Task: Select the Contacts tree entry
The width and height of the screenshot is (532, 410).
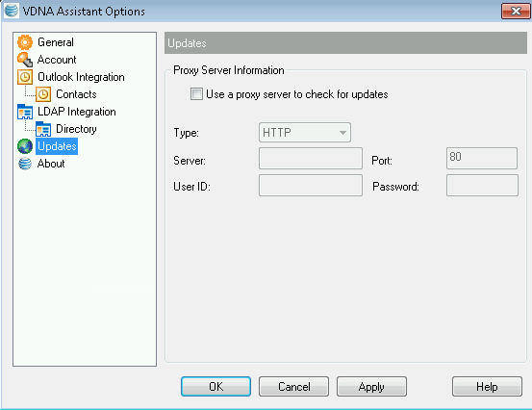Action: point(76,94)
